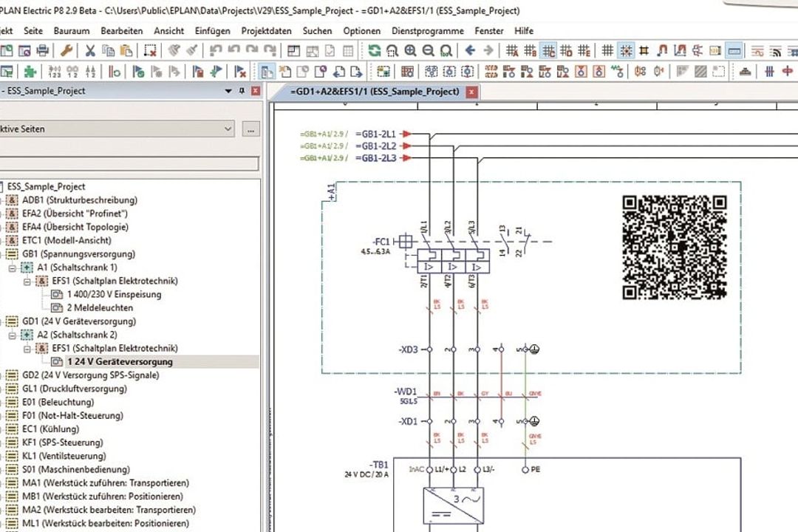Image resolution: width=798 pixels, height=532 pixels.
Task: Click the green puzzle-piece add-on icon
Action: tap(30, 71)
